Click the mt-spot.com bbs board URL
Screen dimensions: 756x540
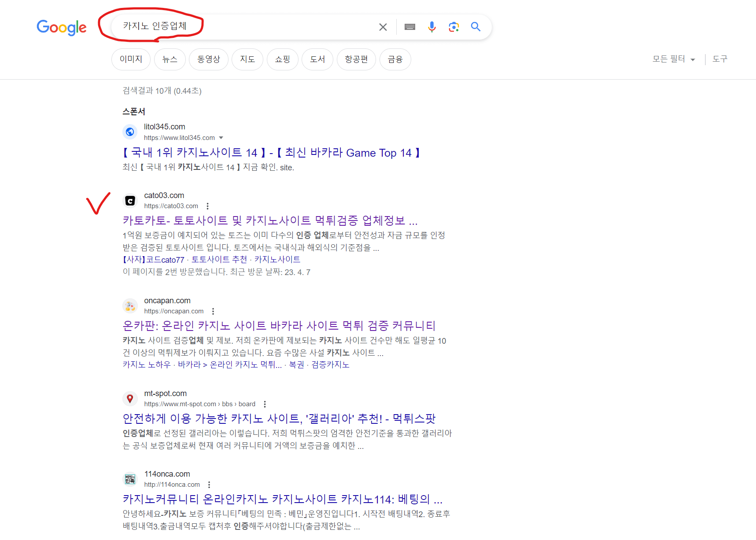(x=200, y=404)
